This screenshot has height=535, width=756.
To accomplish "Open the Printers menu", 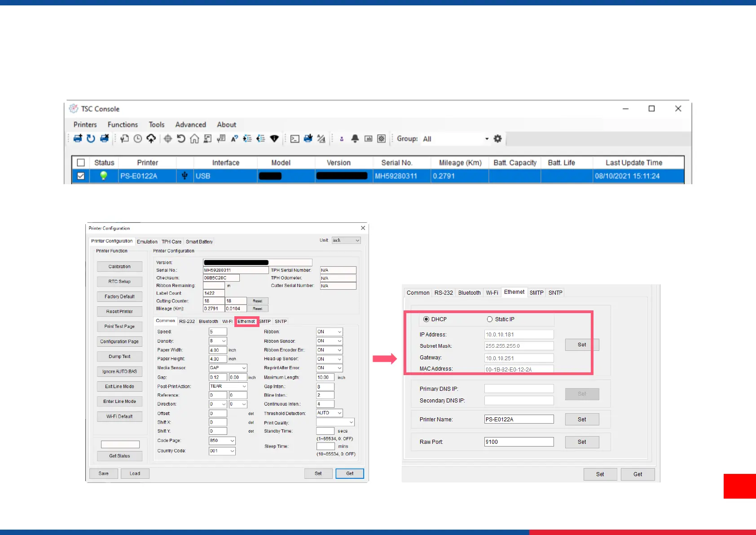I will (x=85, y=124).
